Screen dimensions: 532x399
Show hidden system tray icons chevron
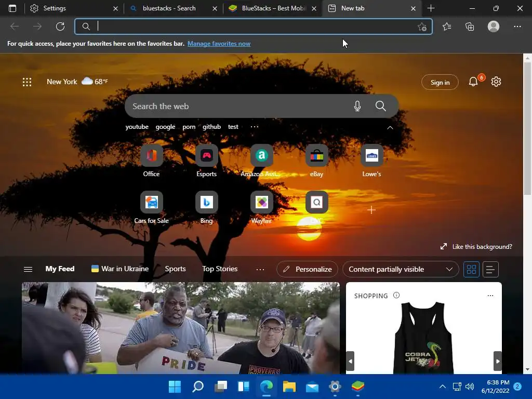click(443, 387)
